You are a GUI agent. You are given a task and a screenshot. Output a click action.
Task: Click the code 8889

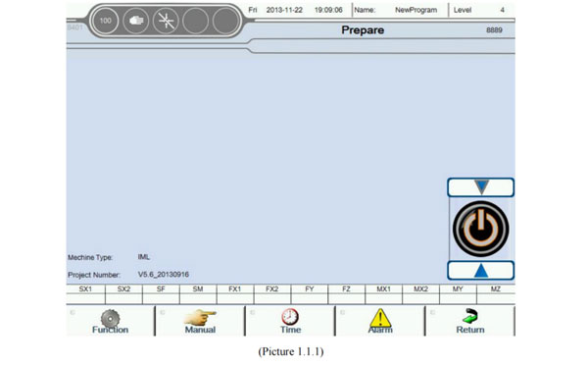point(494,30)
